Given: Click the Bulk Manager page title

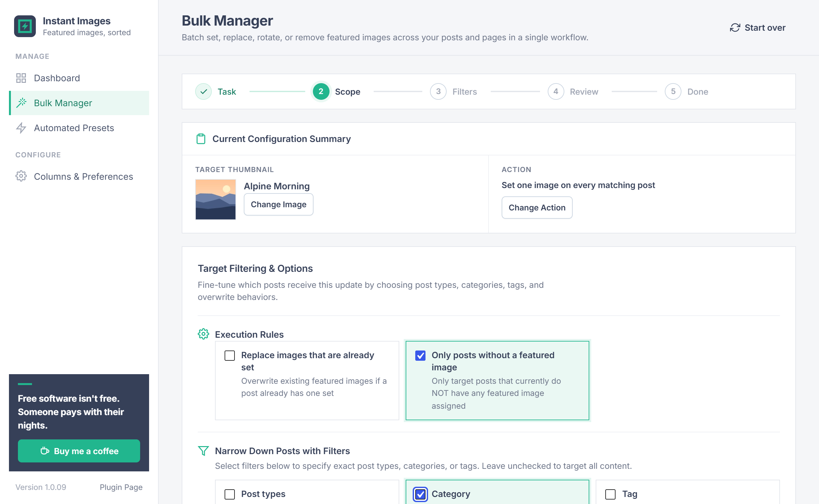Looking at the screenshot, I should click(x=227, y=21).
